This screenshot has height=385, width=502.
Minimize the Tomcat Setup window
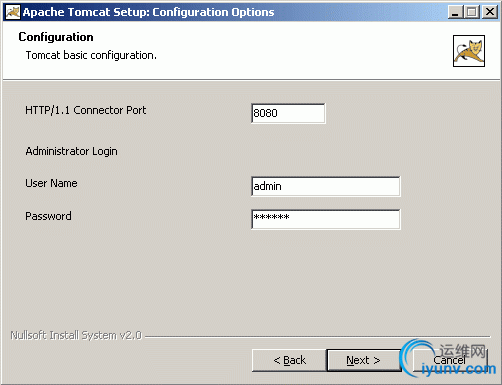pyautogui.click(x=455, y=12)
